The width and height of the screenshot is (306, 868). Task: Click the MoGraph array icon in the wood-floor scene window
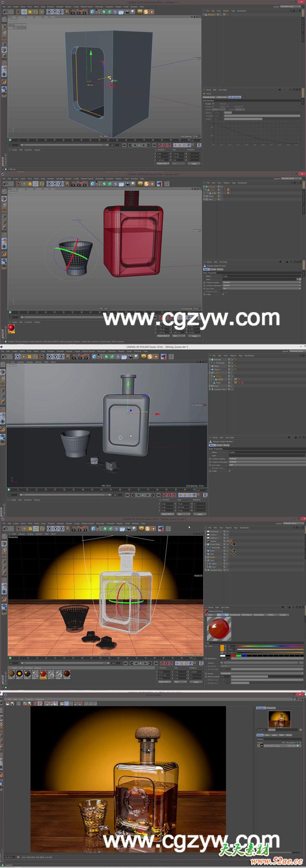111,529
